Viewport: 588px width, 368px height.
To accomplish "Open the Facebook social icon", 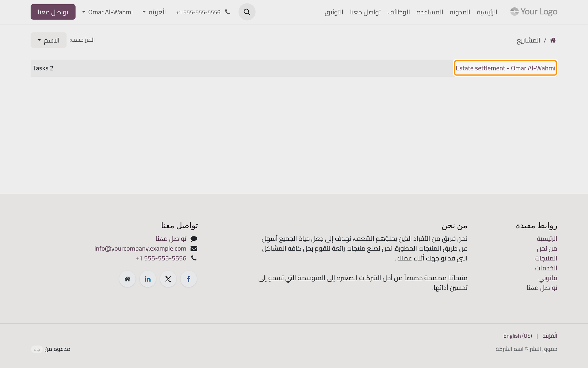I will point(189,279).
